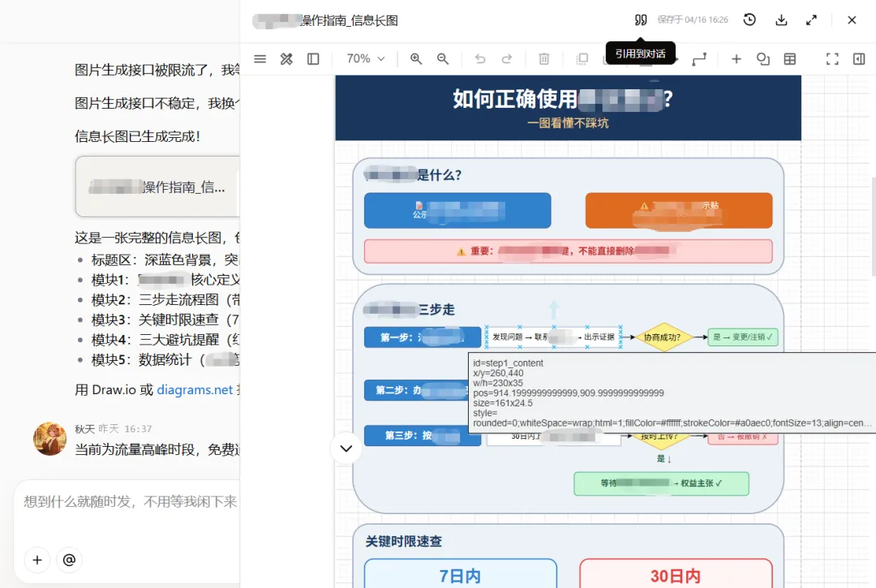
Task: Click the plus attachment button in the chat input
Action: tap(37, 560)
